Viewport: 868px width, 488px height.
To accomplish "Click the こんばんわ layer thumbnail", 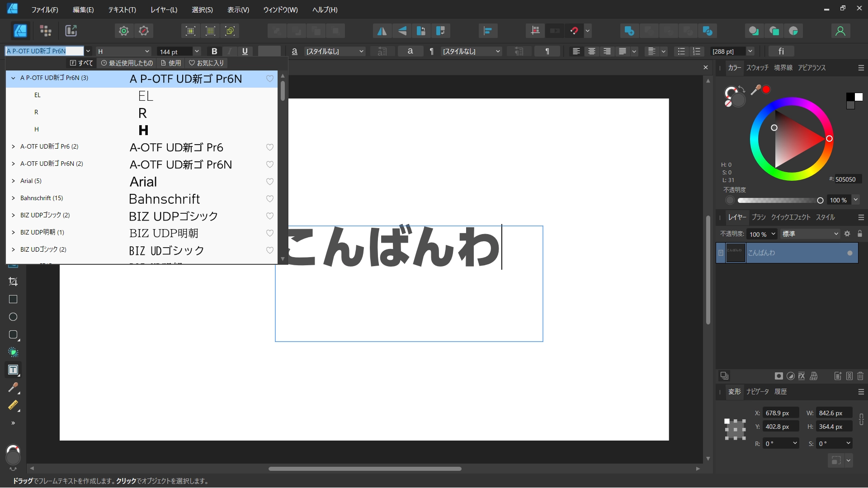I will click(x=736, y=253).
